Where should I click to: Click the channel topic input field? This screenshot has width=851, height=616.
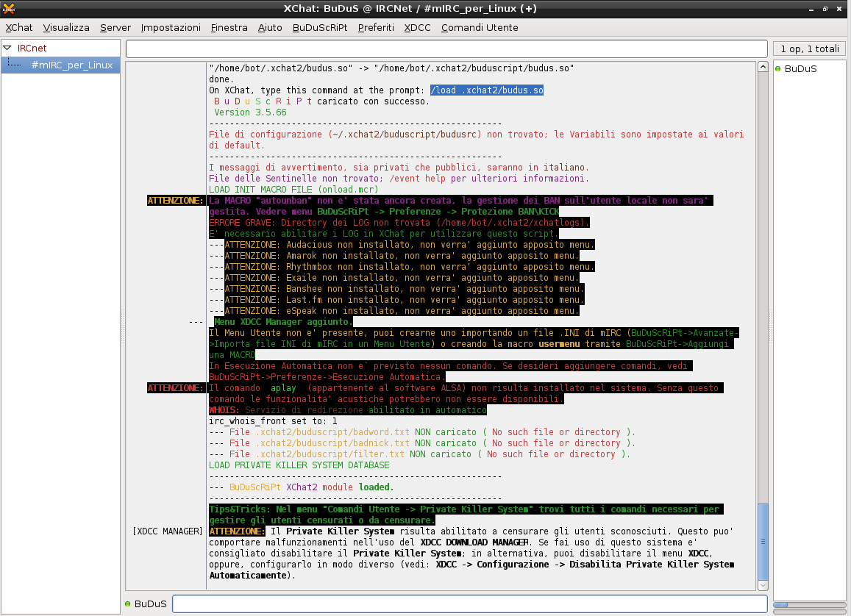click(x=447, y=49)
